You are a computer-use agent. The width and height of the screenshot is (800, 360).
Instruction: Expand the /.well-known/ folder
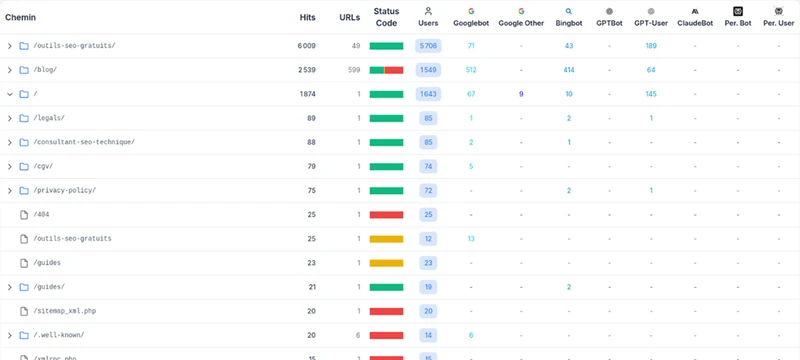click(x=9, y=336)
